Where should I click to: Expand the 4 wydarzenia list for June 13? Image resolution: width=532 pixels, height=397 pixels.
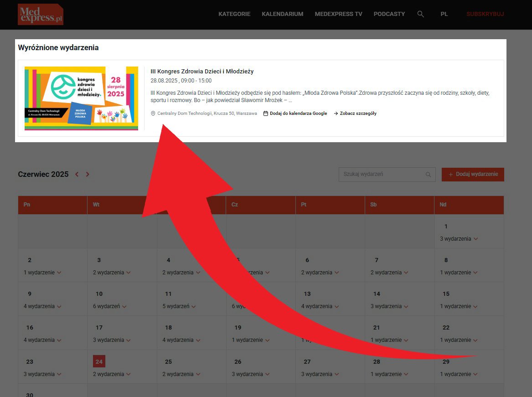pyautogui.click(x=320, y=306)
